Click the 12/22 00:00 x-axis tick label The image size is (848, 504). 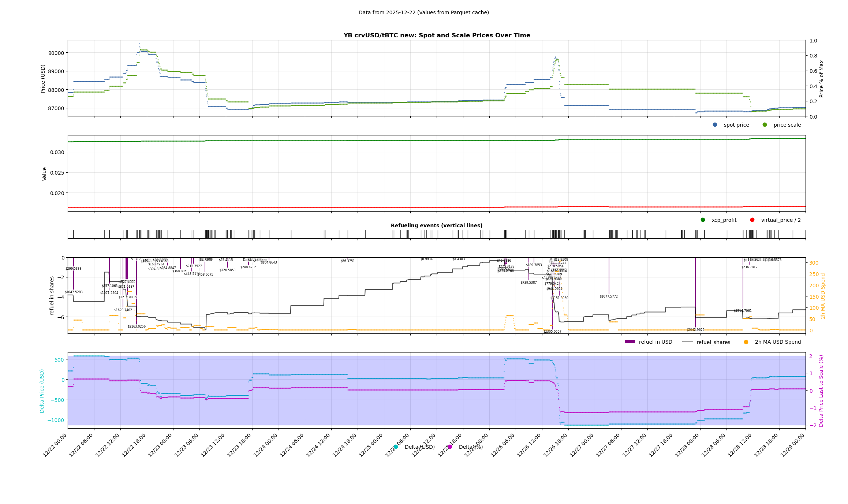pyautogui.click(x=55, y=445)
